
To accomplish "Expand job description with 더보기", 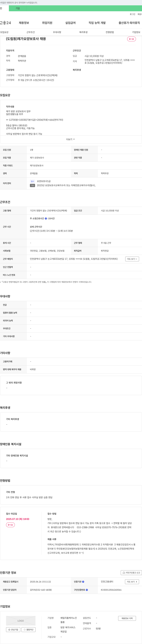I will (71, 139).
